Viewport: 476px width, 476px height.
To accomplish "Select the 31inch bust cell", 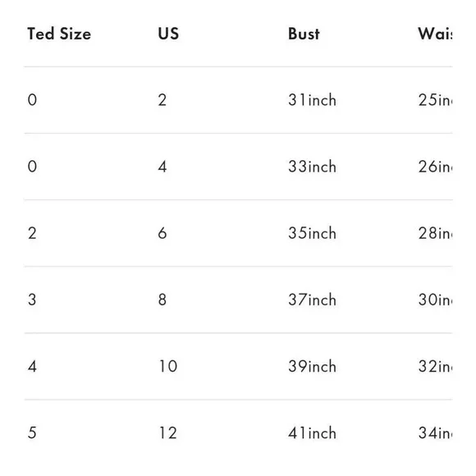I will (x=313, y=100).
